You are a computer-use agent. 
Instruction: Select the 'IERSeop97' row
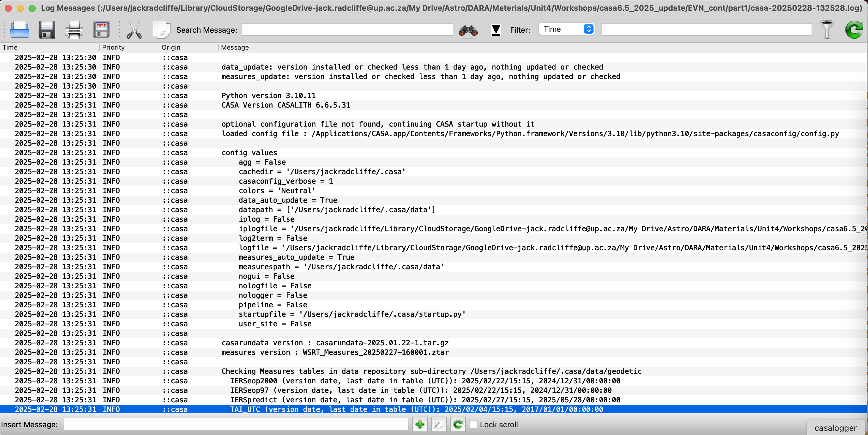(434, 390)
